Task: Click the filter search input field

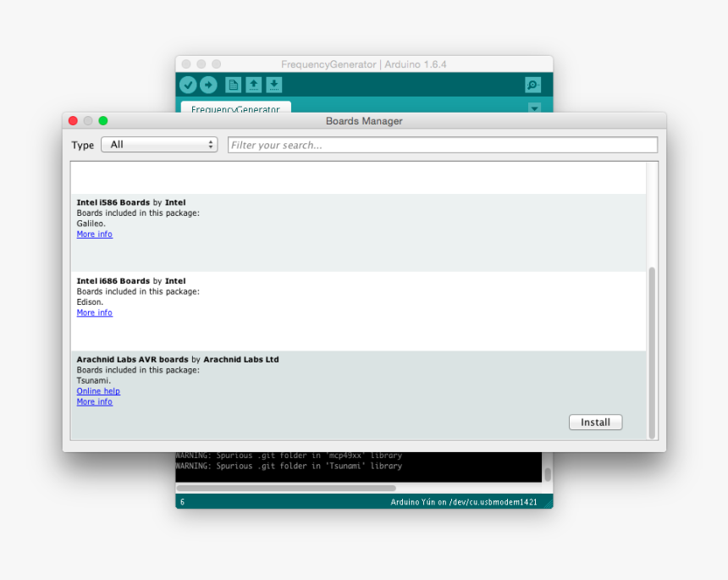Action: [x=440, y=145]
